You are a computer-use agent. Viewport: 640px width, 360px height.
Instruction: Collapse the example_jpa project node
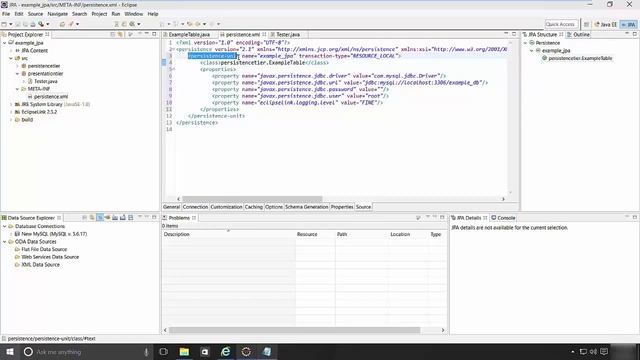click(x=4, y=43)
